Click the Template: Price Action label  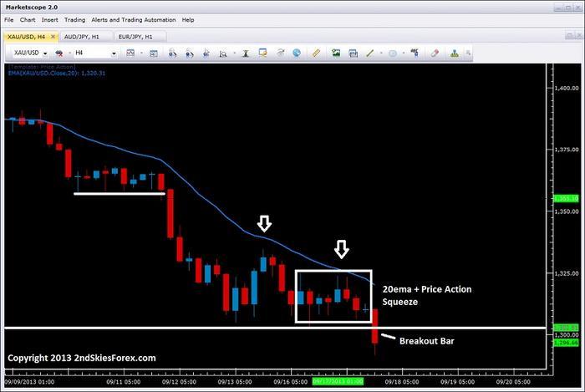point(42,67)
